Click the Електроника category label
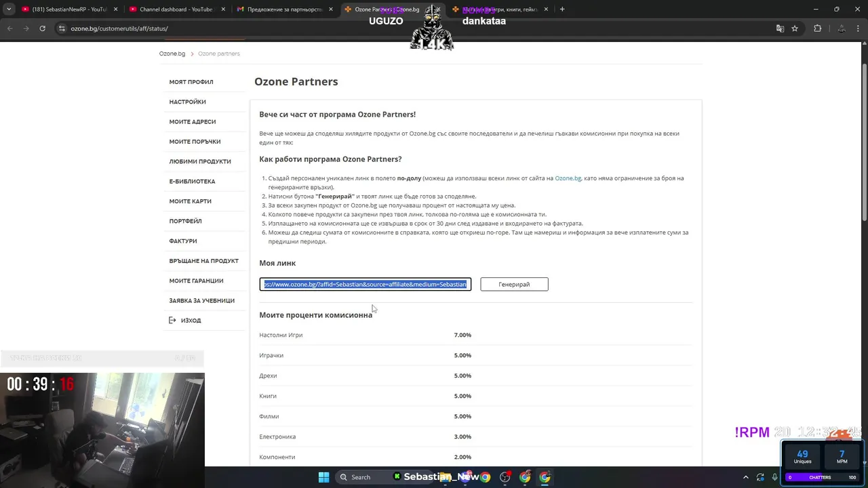The width and height of the screenshot is (868, 488). [x=277, y=436]
